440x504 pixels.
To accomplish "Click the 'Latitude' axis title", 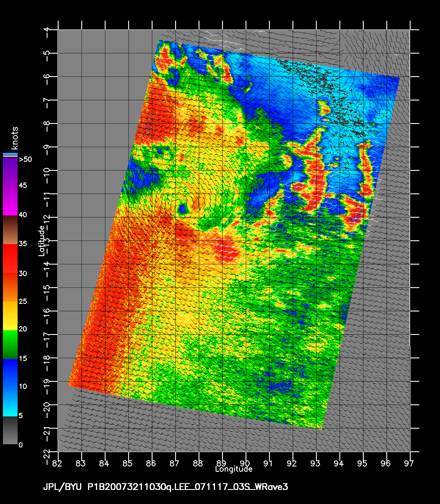I will pyautogui.click(x=42, y=241).
